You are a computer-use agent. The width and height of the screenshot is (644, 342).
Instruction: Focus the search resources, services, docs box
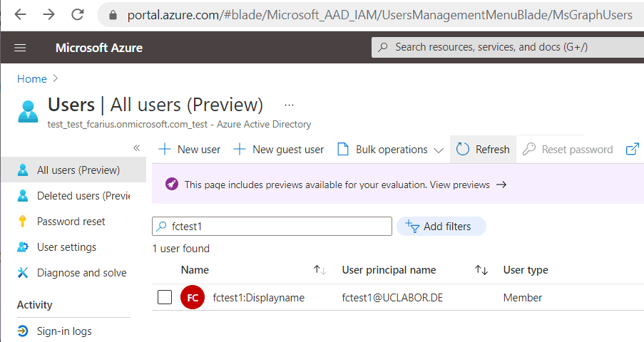(x=508, y=47)
